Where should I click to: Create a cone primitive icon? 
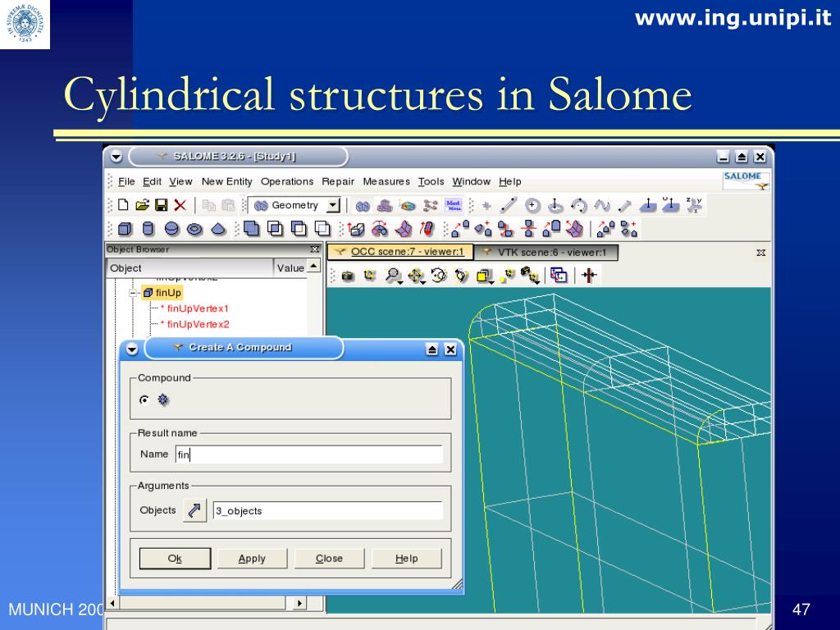click(218, 230)
